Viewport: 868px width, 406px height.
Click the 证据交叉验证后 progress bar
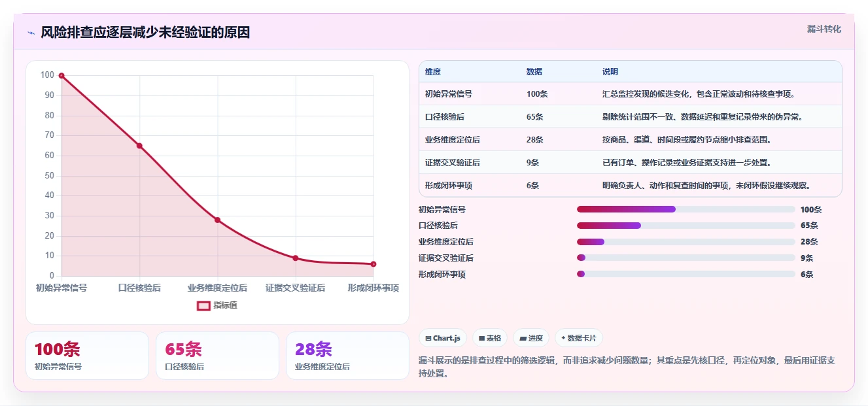686,258
